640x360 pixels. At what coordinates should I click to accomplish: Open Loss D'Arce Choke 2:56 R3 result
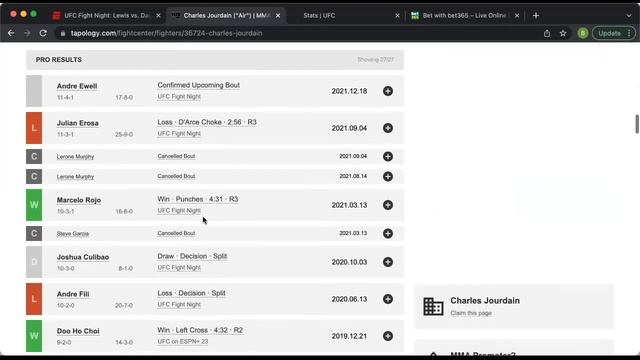(x=207, y=122)
